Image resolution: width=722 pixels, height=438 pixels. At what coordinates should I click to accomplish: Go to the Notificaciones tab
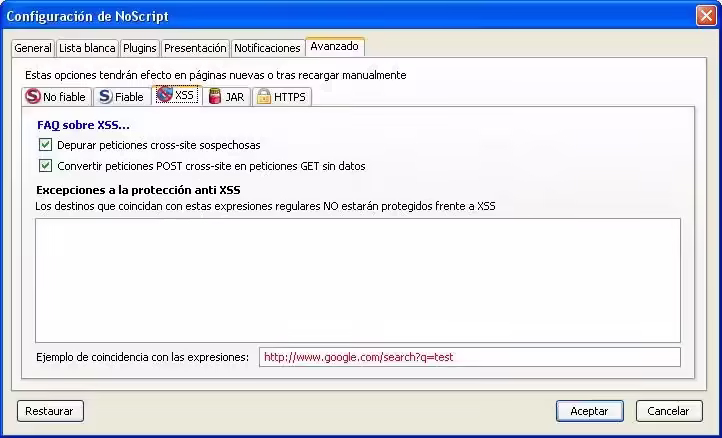(x=267, y=48)
